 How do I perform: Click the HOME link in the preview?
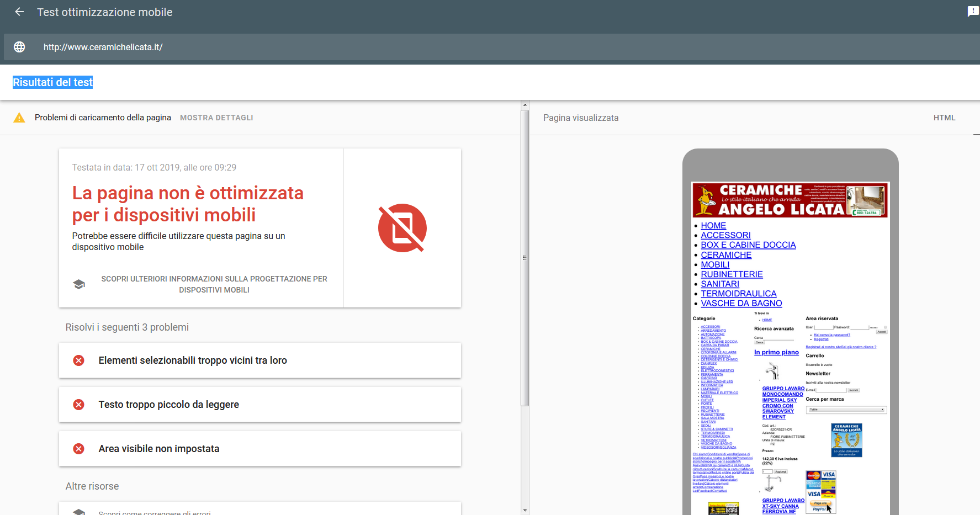[x=713, y=225]
